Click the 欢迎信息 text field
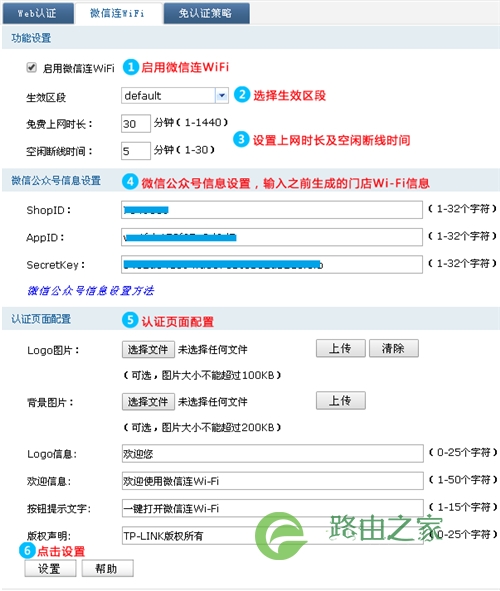This screenshot has width=500, height=591. click(272, 481)
